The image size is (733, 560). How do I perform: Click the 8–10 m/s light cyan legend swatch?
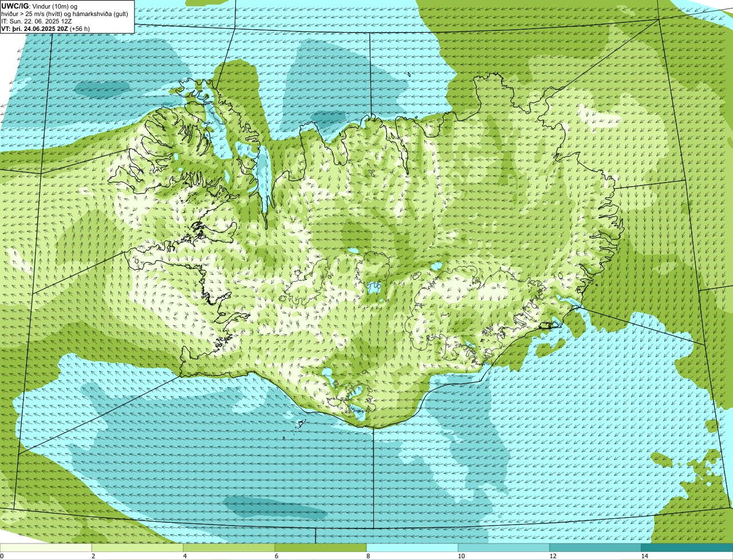coord(412,548)
